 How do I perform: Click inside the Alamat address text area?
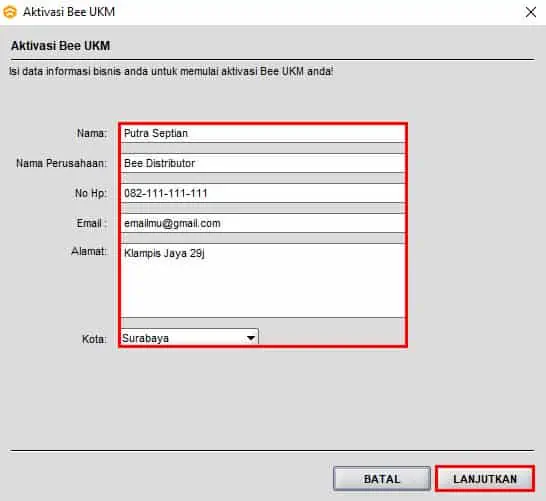(x=263, y=281)
